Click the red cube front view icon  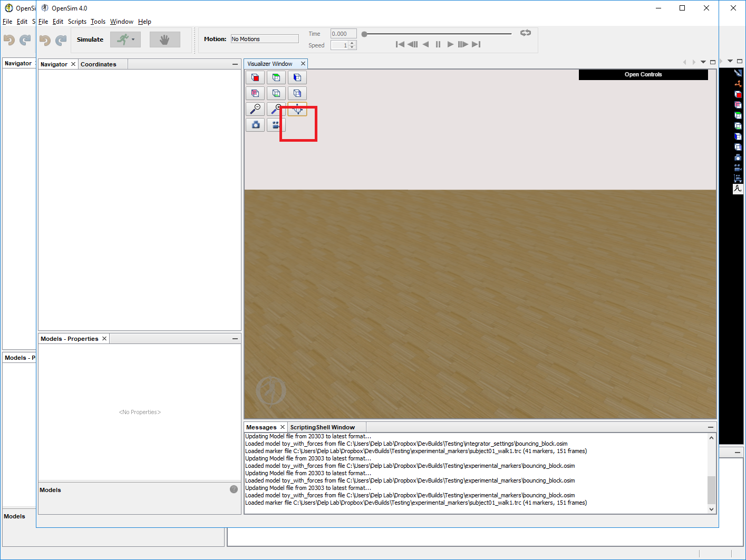tap(255, 77)
